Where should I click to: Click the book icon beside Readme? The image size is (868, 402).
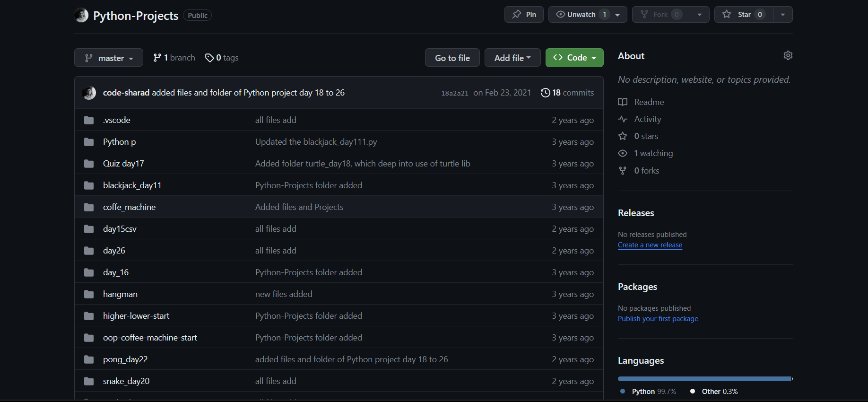click(623, 102)
